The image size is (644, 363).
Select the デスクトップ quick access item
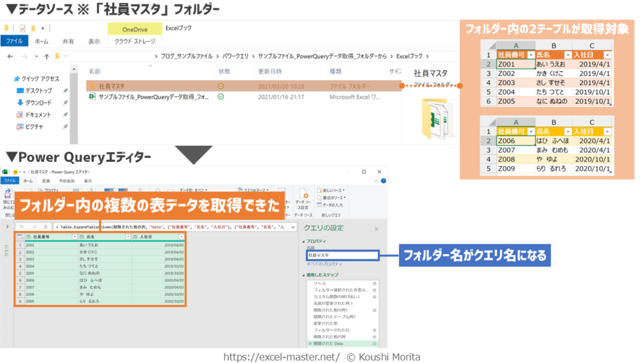[x=38, y=91]
